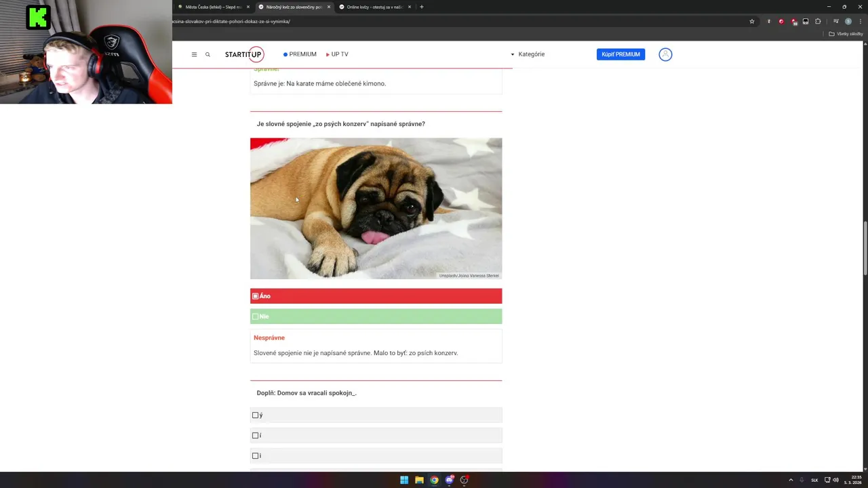Image resolution: width=868 pixels, height=488 pixels.
Task: Open the taskbar clock and date
Action: click(x=852, y=480)
